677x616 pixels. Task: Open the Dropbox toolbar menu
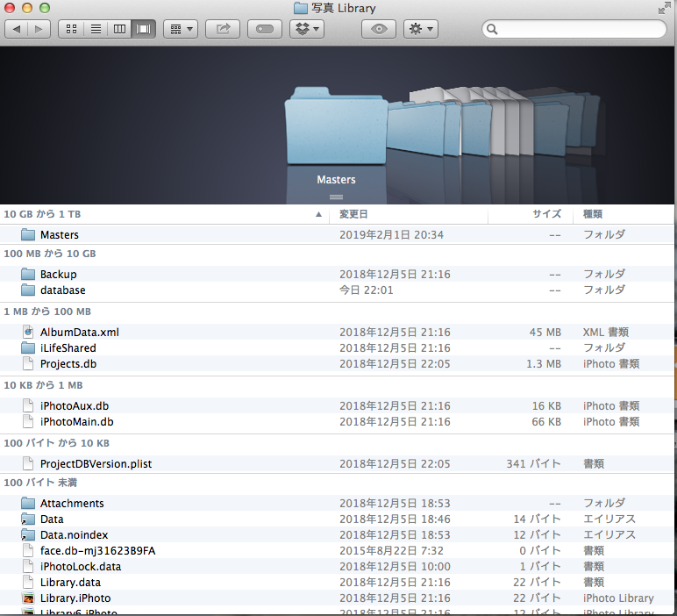pyautogui.click(x=307, y=29)
